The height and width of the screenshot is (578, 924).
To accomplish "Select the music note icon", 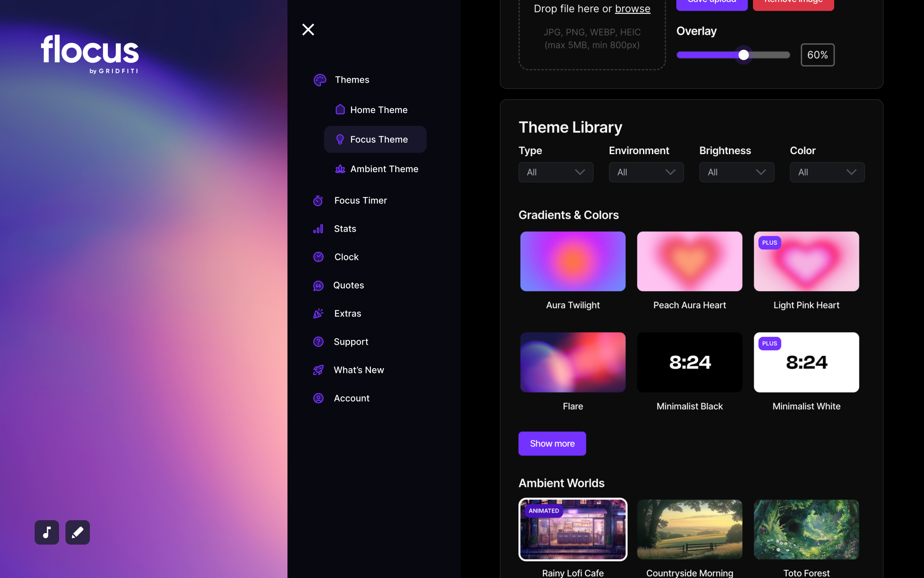I will point(47,532).
